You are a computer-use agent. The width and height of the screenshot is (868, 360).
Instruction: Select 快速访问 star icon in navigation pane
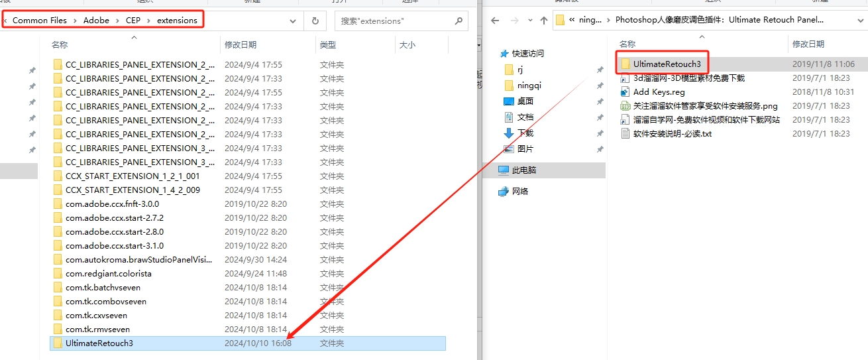[504, 53]
